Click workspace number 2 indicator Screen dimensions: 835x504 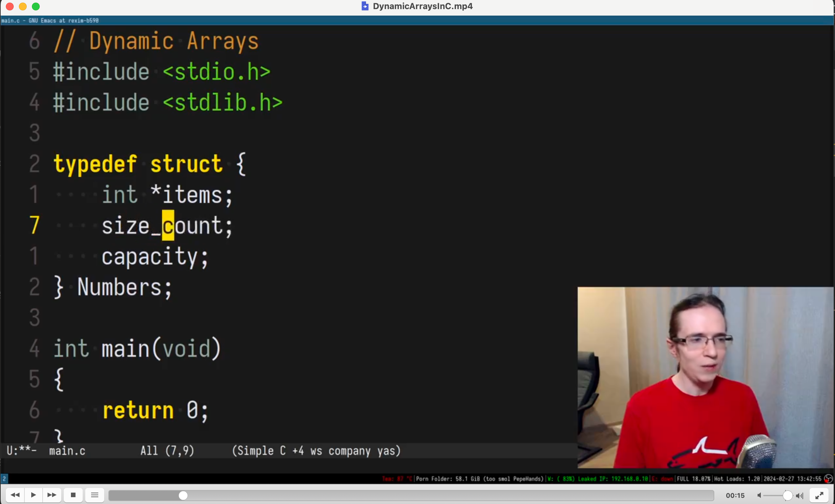pyautogui.click(x=4, y=479)
